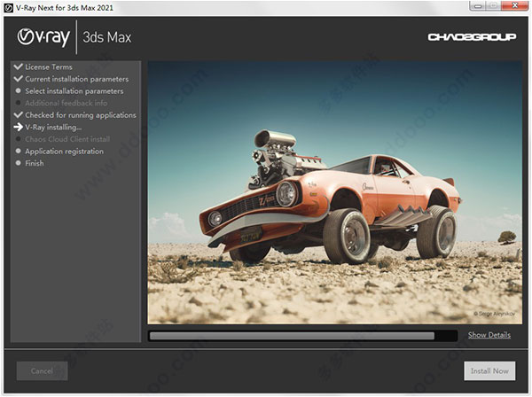Click the installer title bar icon
532x397 pixels.
(x=9, y=7)
